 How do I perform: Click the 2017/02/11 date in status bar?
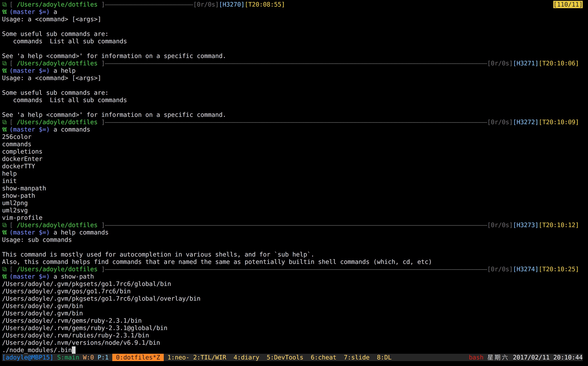(x=531, y=358)
